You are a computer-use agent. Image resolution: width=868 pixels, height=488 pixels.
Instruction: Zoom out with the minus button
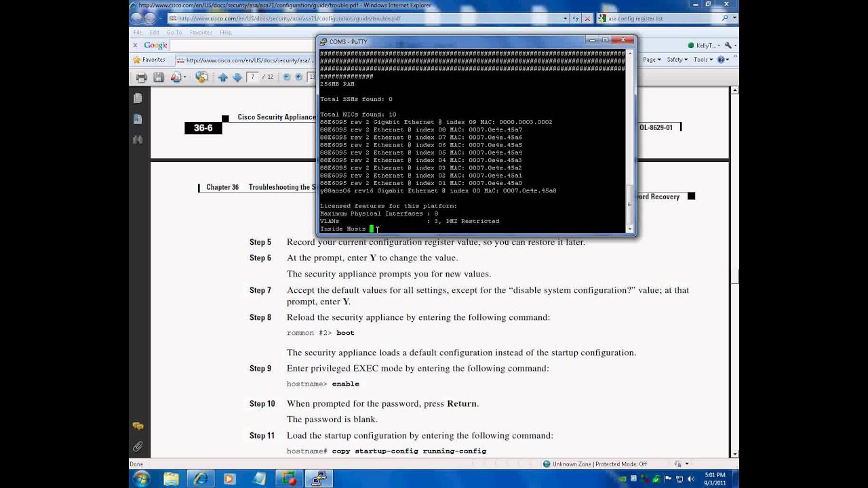coord(287,77)
